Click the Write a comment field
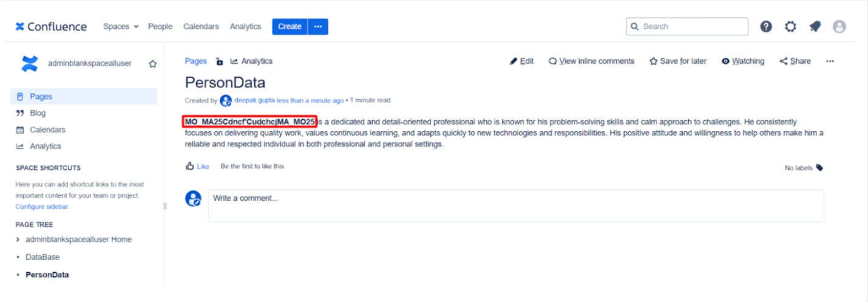Viewport: 868px width, 302px height. (x=516, y=206)
